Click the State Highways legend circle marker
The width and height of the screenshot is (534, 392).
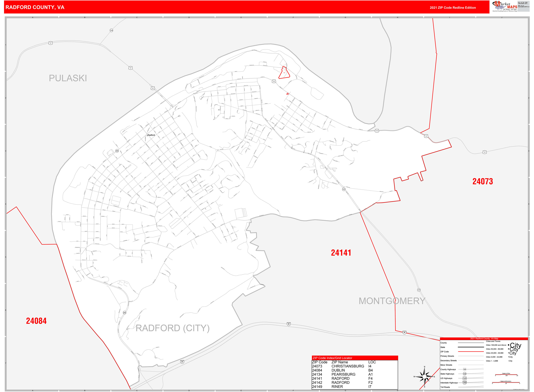point(464,374)
